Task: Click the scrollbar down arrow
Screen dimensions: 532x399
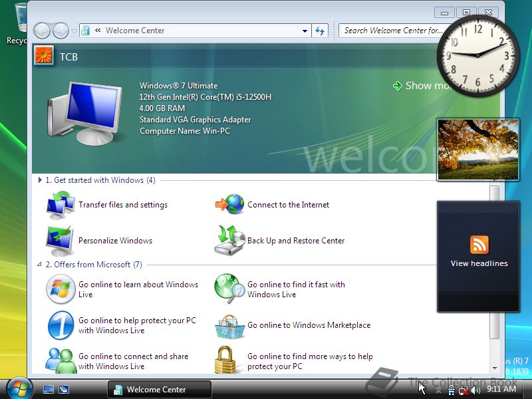Action: pyautogui.click(x=495, y=368)
